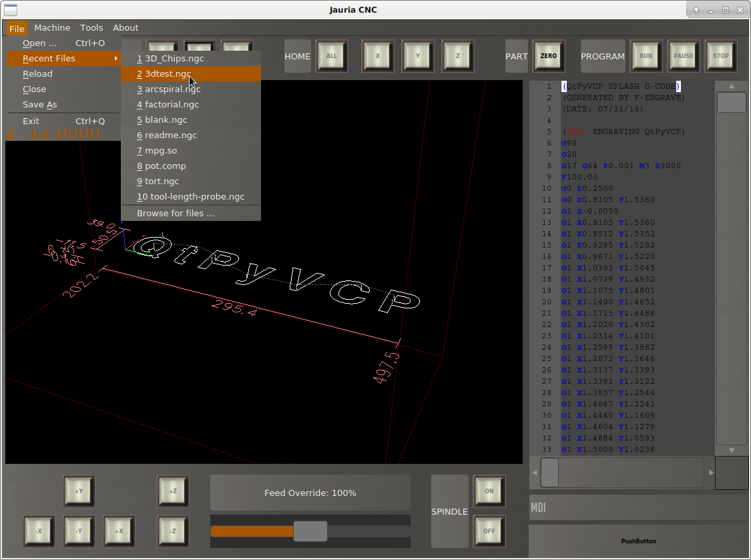Open the About menu

pos(126,28)
